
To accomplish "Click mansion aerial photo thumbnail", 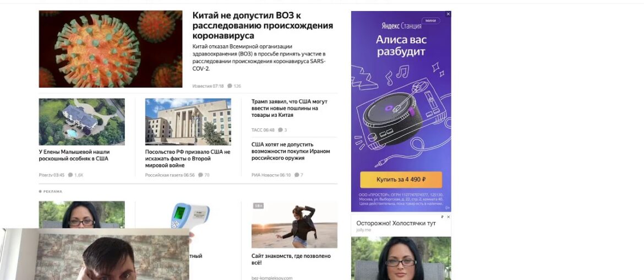I will pyautogui.click(x=81, y=122).
